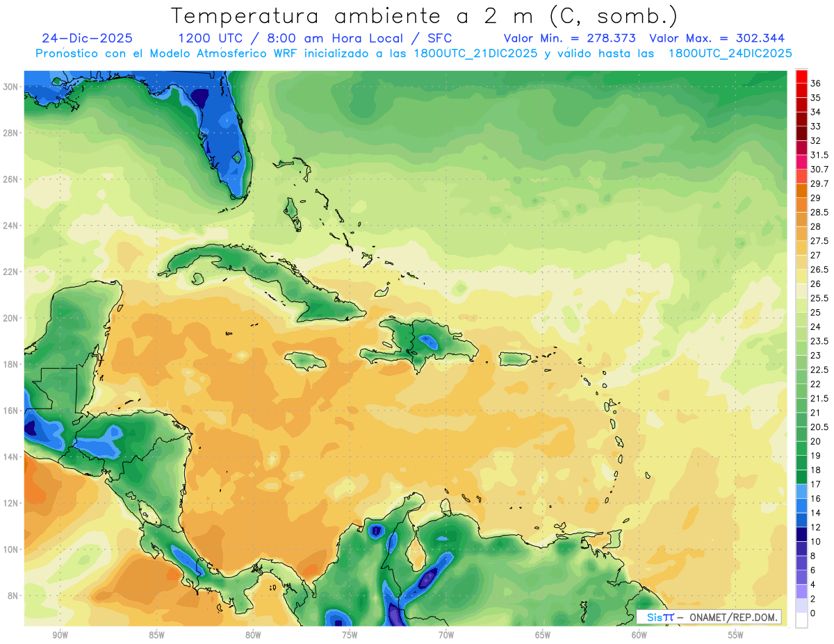Select the "Valor Min. = 278.373" value
This screenshot has width=834, height=644.
click(569, 38)
